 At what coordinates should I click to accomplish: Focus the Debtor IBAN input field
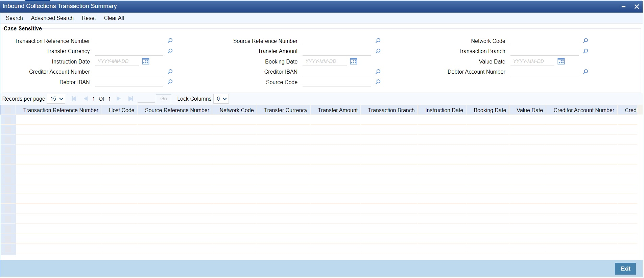coord(129,82)
